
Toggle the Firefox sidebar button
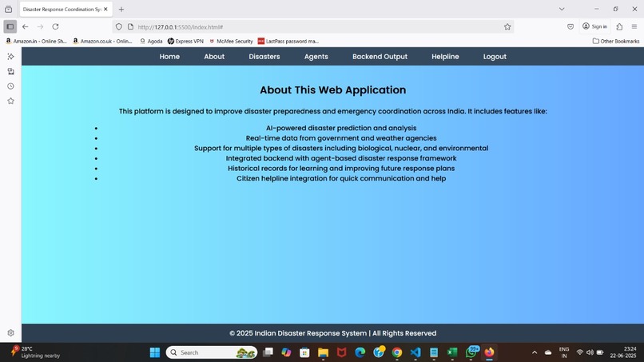coord(10,26)
